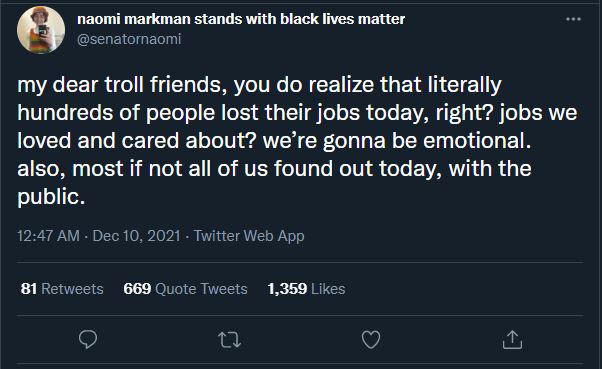The width and height of the screenshot is (602, 369).
Task: Click the bold number 669
Action: [137, 289]
